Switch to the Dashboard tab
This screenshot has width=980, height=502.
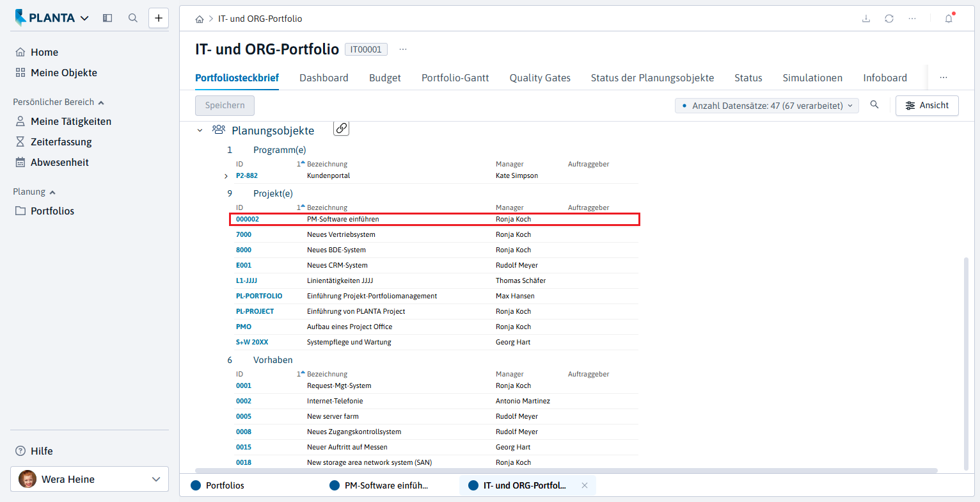coord(324,77)
